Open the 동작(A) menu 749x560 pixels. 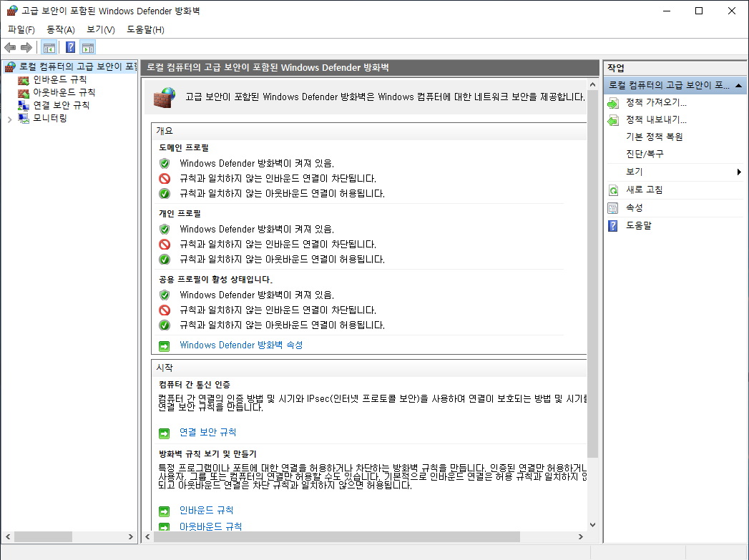click(x=61, y=29)
